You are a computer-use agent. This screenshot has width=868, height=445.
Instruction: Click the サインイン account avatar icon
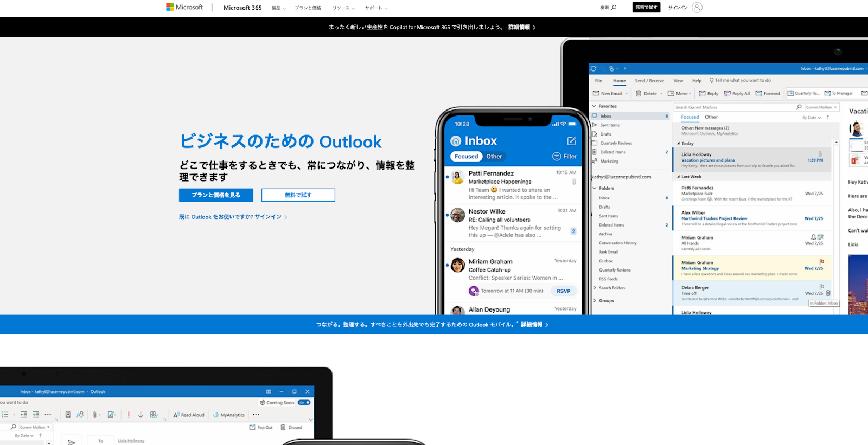[697, 8]
